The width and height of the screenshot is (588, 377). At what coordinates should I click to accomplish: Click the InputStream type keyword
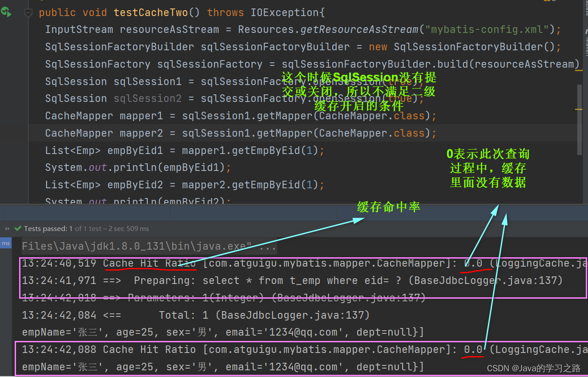point(79,29)
